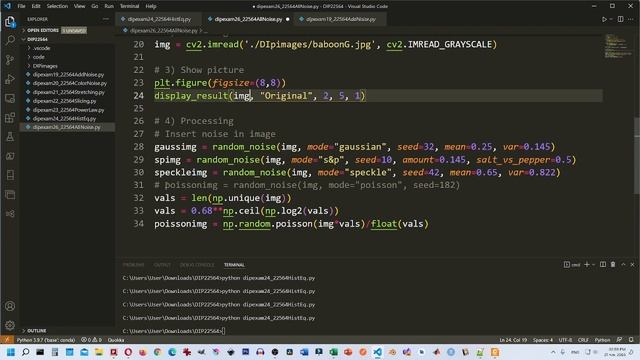This screenshot has height=360, width=640.
Task: Open Explorer panel more actions ellipsis
Action: tap(106, 19)
